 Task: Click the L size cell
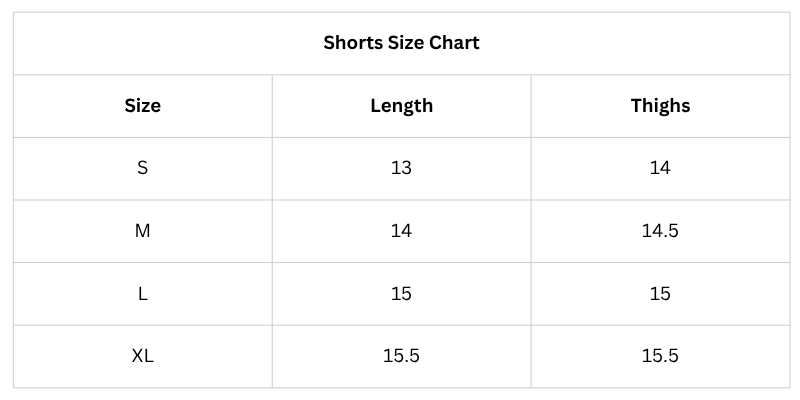[x=142, y=294]
